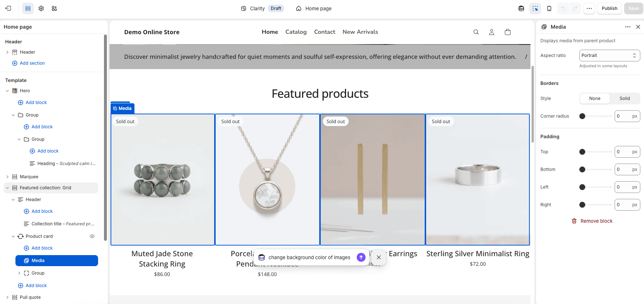
Task: Open the Aspect ratio dropdown
Action: (x=610, y=56)
